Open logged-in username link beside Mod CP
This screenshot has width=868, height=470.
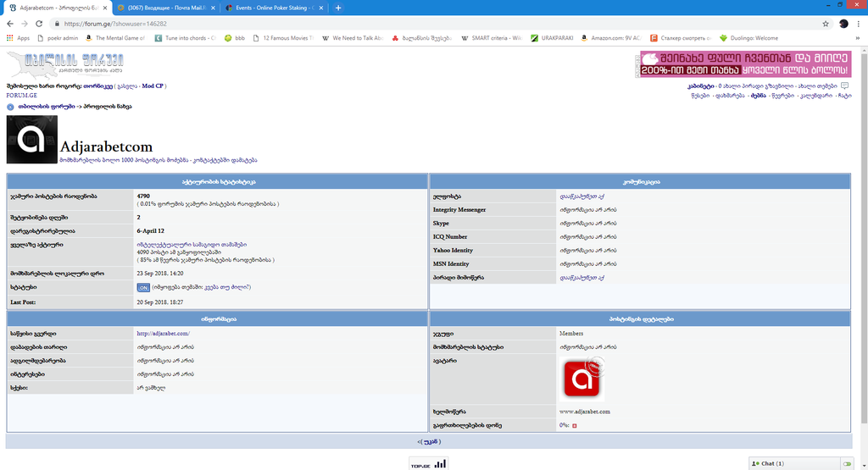click(x=98, y=86)
